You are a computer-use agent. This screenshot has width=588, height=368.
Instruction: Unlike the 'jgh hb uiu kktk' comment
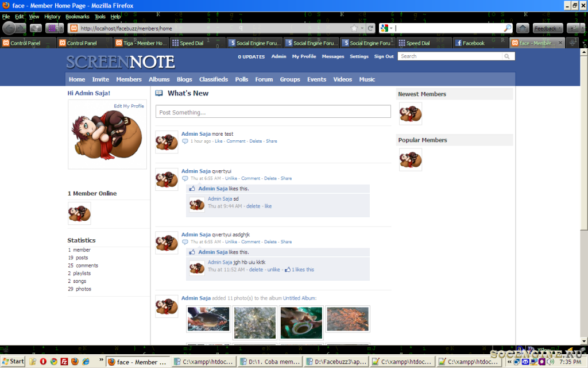pos(273,270)
